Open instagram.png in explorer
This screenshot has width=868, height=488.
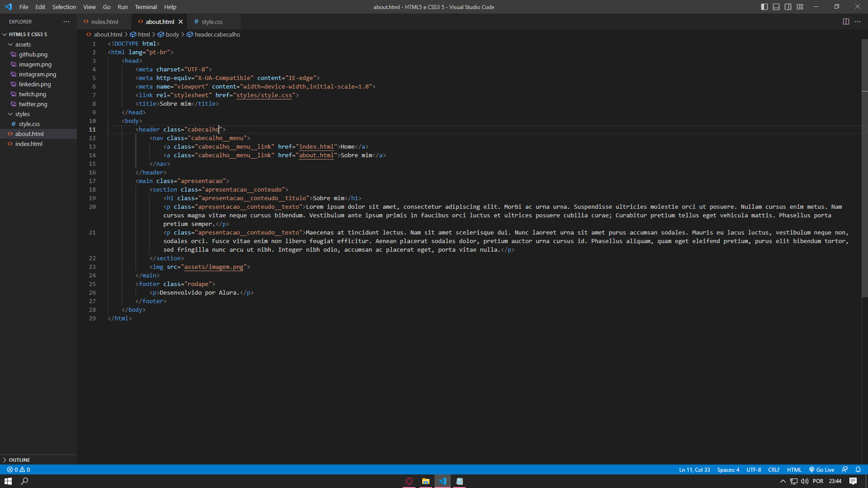tap(38, 74)
